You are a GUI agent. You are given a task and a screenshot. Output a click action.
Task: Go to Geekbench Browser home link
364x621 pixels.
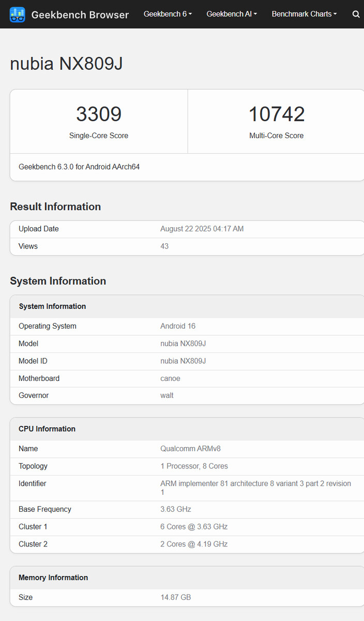pyautogui.click(x=80, y=14)
